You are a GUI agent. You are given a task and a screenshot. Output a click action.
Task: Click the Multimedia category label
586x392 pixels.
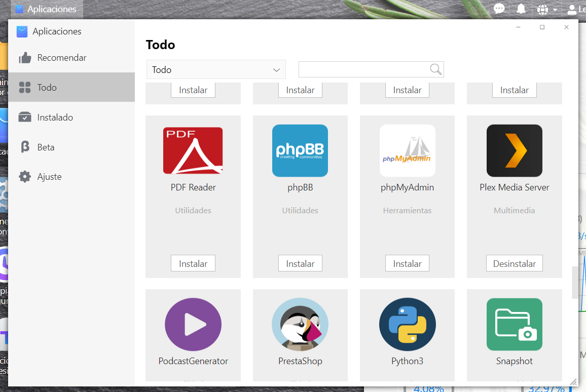point(514,210)
